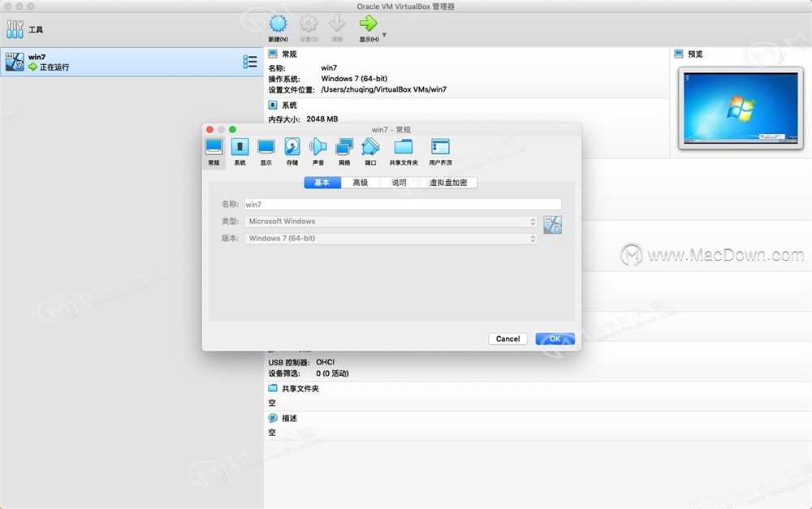Open the General (常规) settings category

coord(214,152)
